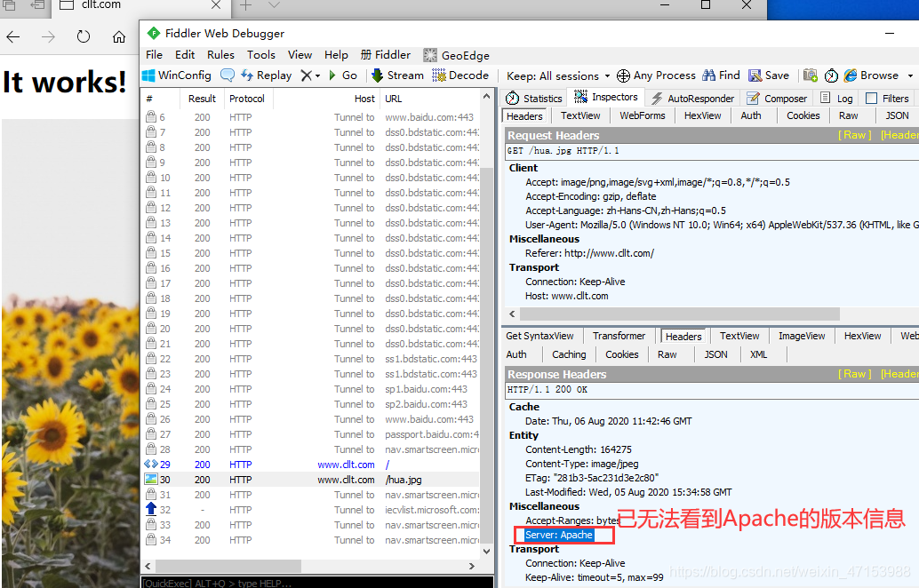Go back in the browser window
The width and height of the screenshot is (919, 588).
pos(13,37)
